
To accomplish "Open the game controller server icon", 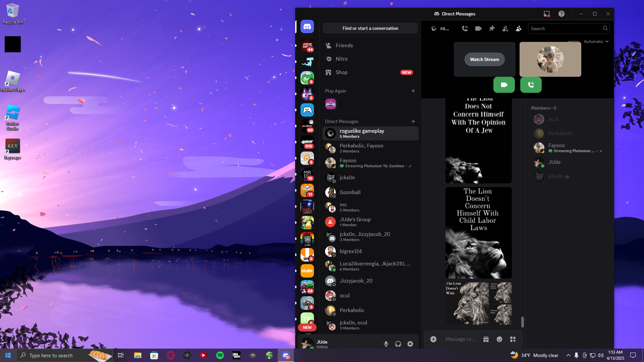I will [307, 110].
